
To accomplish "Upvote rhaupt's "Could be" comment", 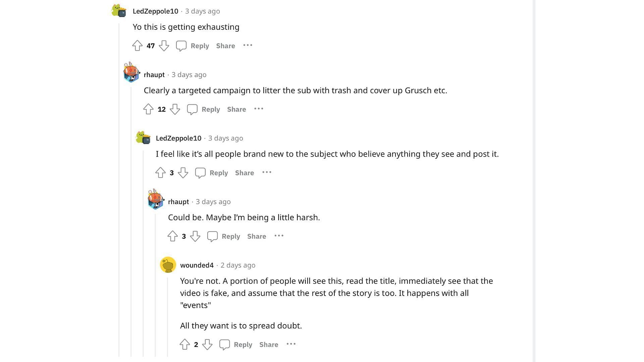I will tap(172, 236).
